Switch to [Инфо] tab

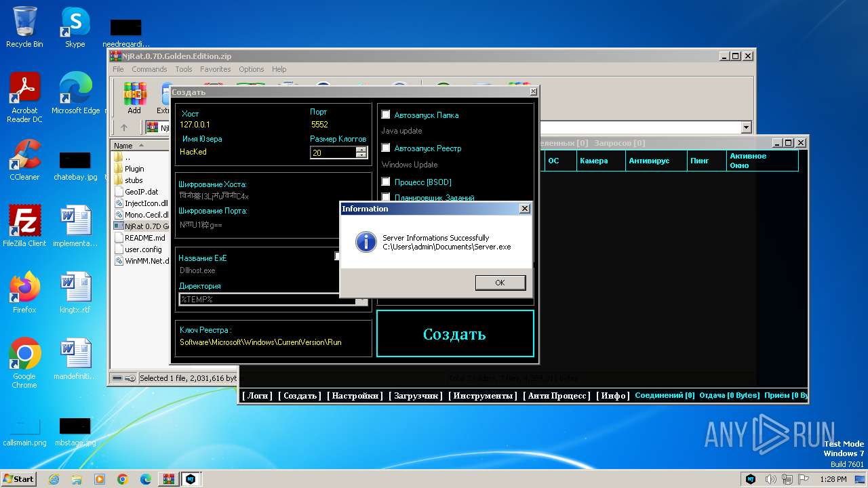pyautogui.click(x=613, y=396)
